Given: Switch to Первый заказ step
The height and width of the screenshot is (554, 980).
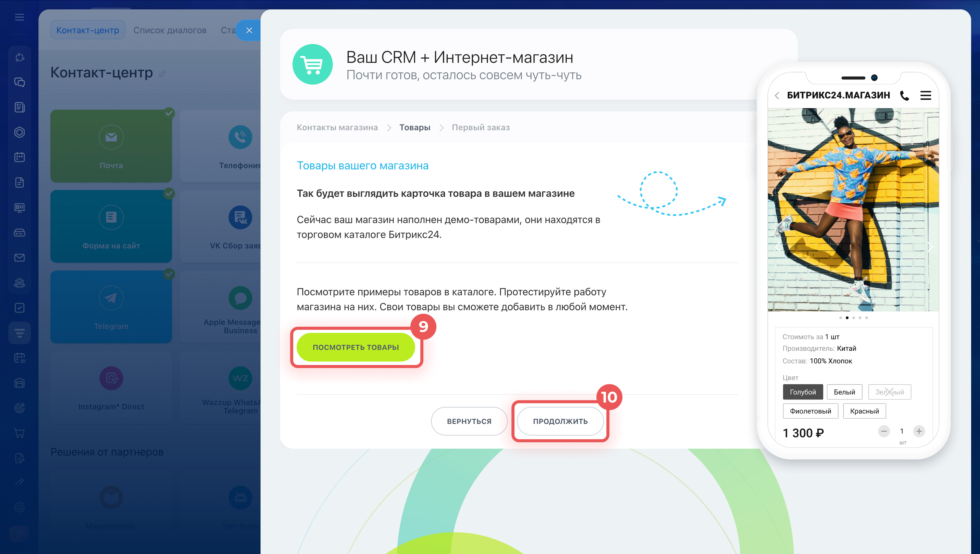Looking at the screenshot, I should pos(480,128).
